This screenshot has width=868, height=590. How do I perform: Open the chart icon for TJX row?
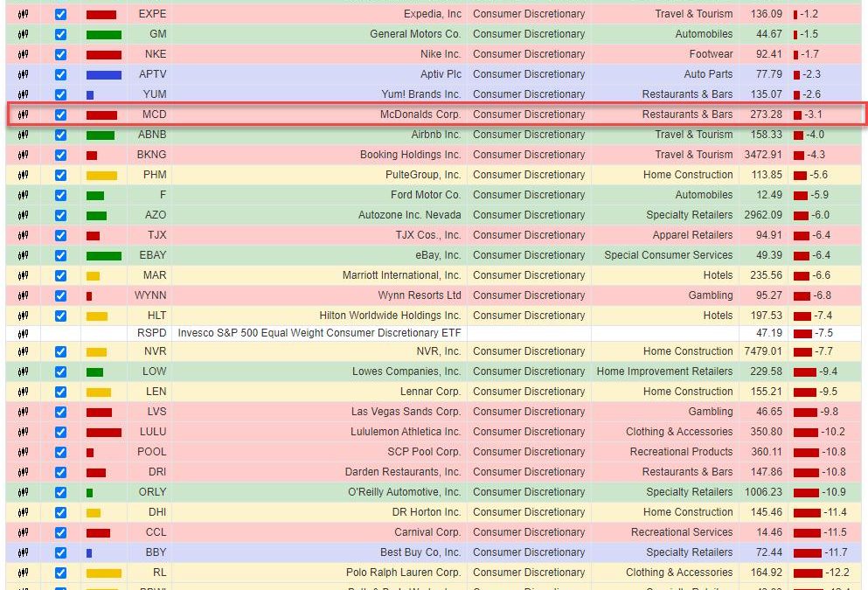tap(23, 235)
